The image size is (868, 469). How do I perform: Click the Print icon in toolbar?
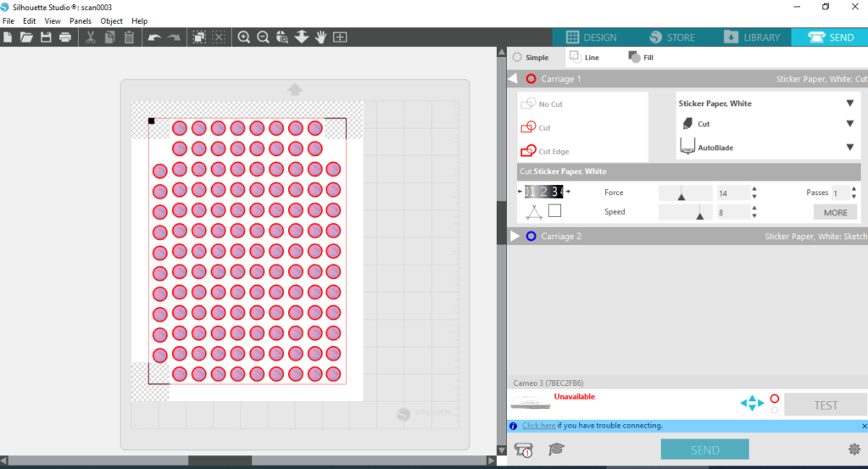(65, 37)
